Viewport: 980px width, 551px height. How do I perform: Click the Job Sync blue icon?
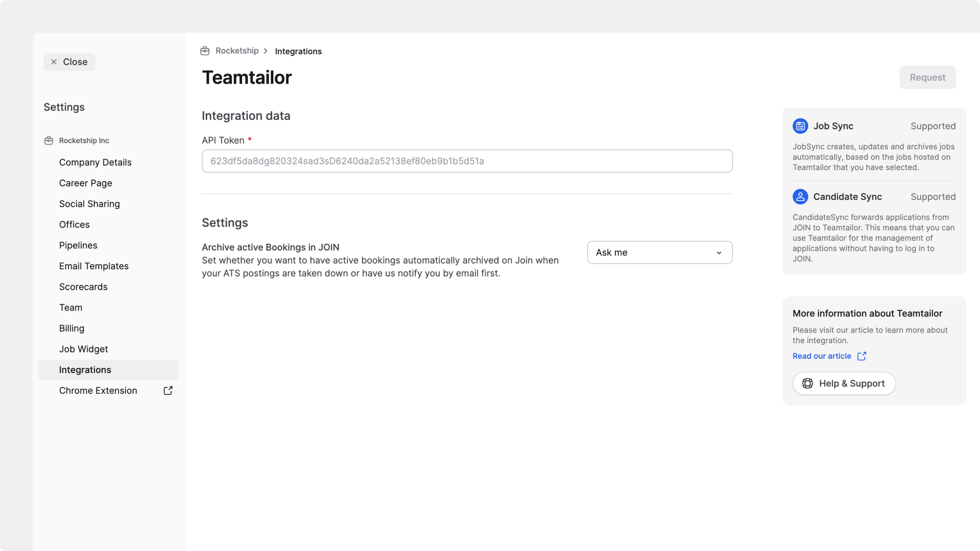(800, 126)
